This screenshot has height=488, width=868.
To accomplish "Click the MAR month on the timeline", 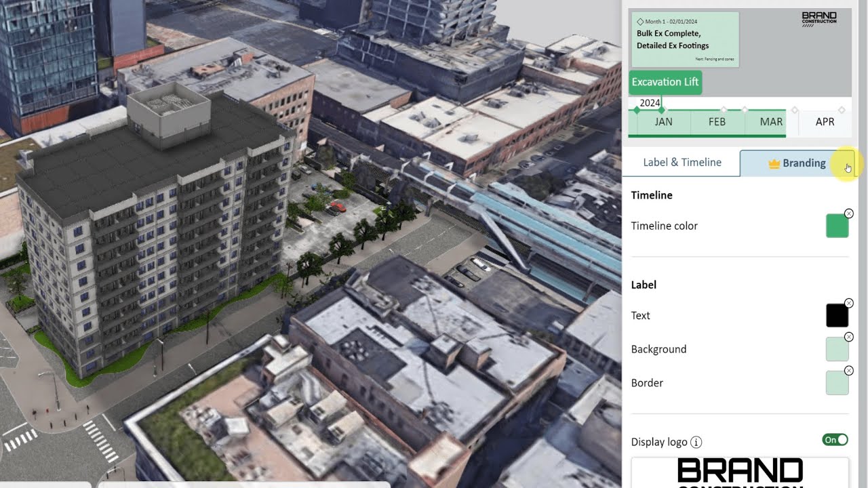I will (771, 122).
